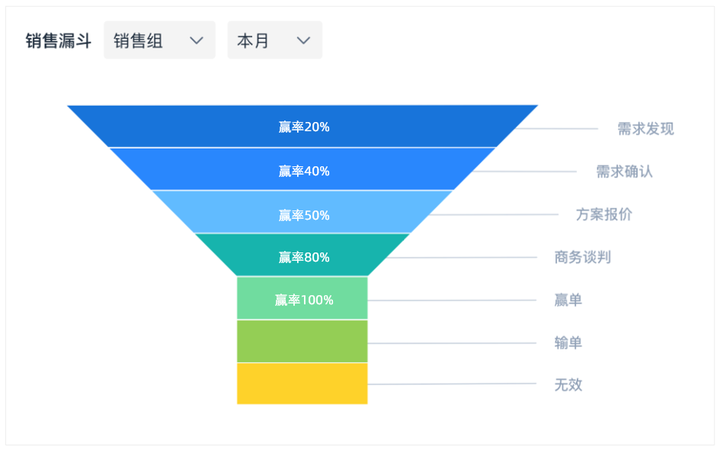Select the 赢率20% funnel segment
720x450 pixels.
click(303, 126)
